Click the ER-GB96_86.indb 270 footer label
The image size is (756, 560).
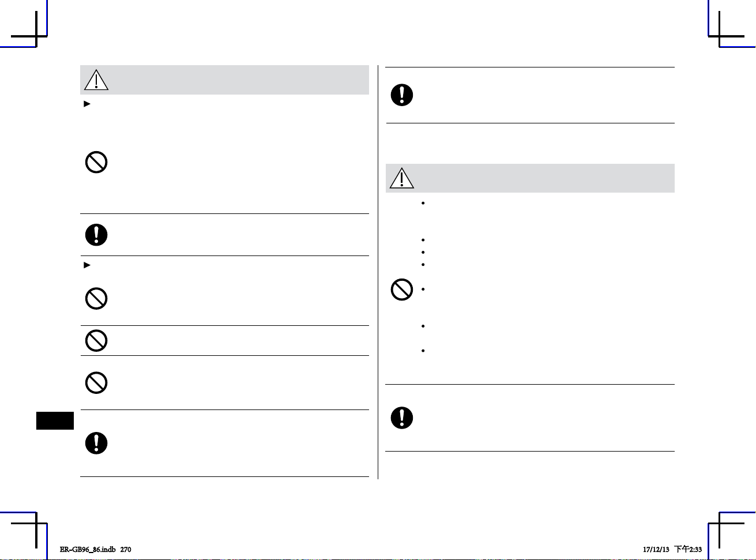[x=95, y=550]
